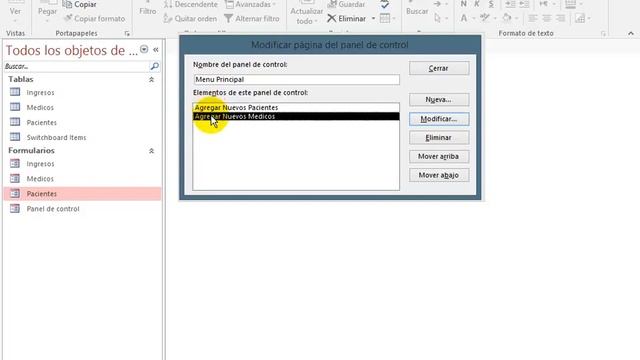Viewport: 640px width, 360px height.
Task: Click the font color A icon
Action: tap(464, 18)
